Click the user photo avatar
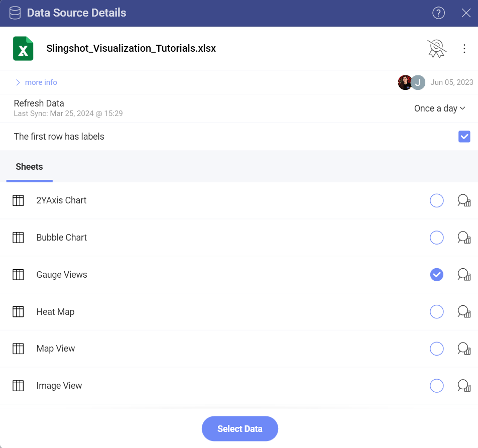This screenshot has height=448, width=478. click(405, 82)
